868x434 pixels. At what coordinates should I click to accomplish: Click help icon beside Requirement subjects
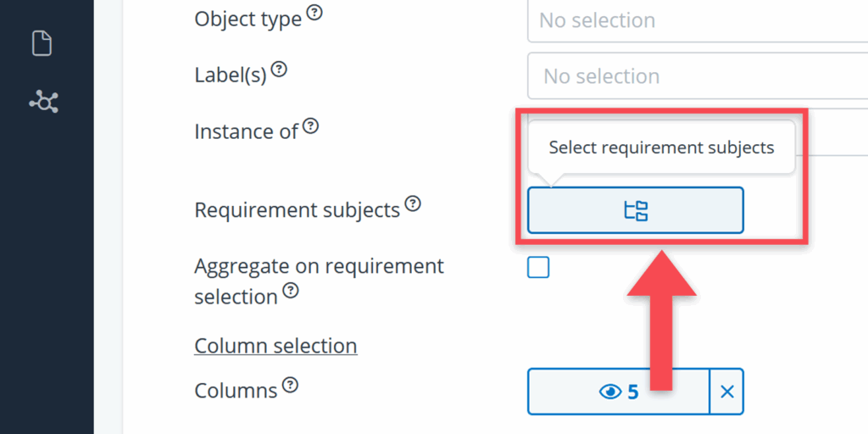tap(412, 203)
